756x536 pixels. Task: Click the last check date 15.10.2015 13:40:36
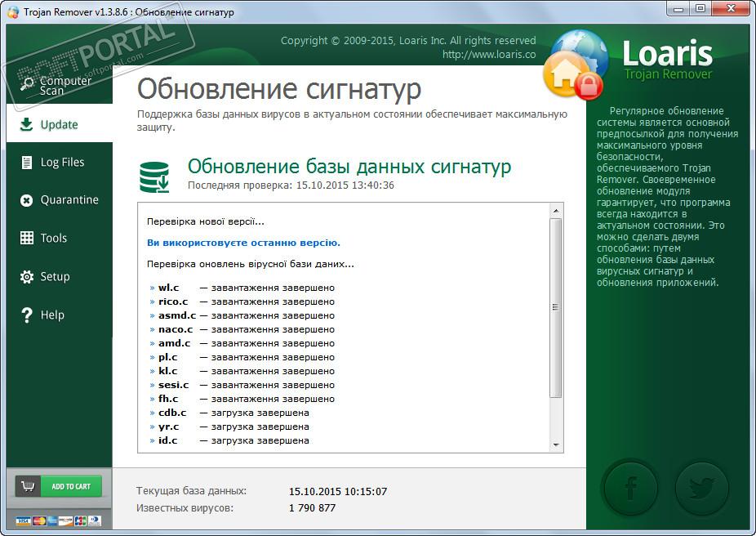point(345,185)
